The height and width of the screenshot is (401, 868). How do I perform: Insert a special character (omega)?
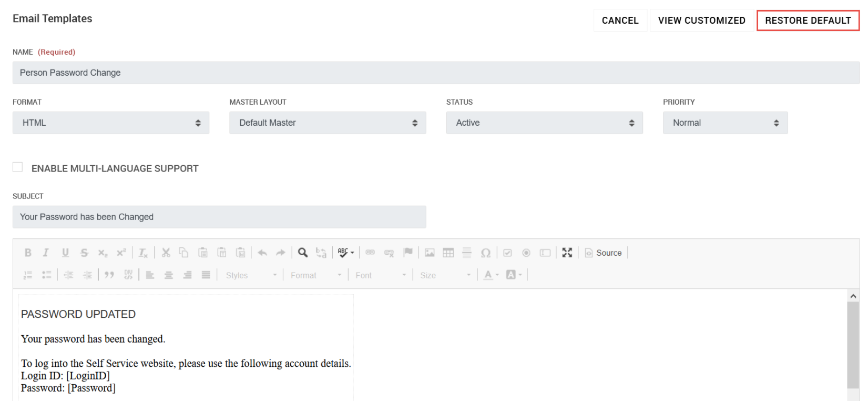(x=486, y=253)
